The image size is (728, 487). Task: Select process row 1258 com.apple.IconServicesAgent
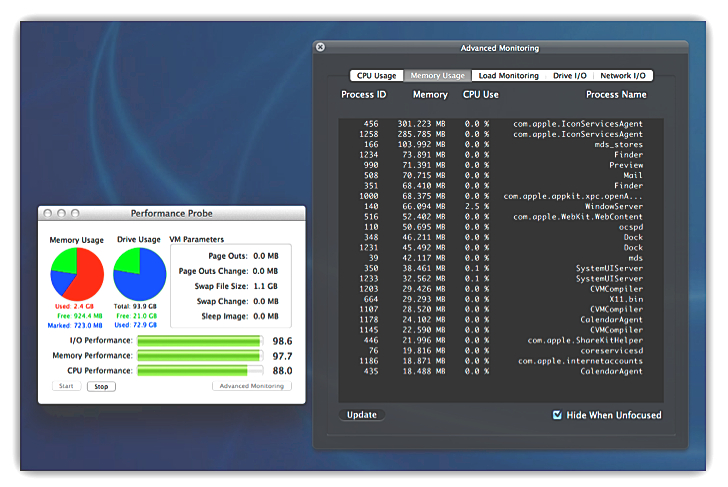coord(501,134)
